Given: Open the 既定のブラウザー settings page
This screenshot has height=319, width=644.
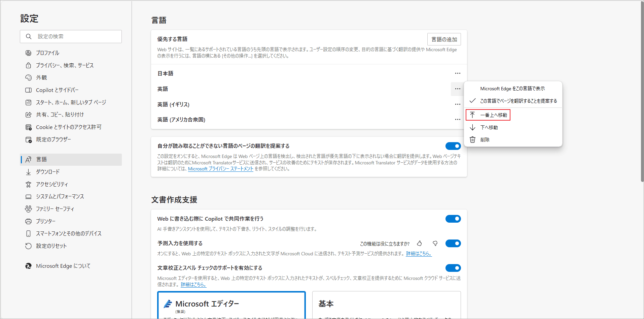Looking at the screenshot, I should click(x=71, y=139).
